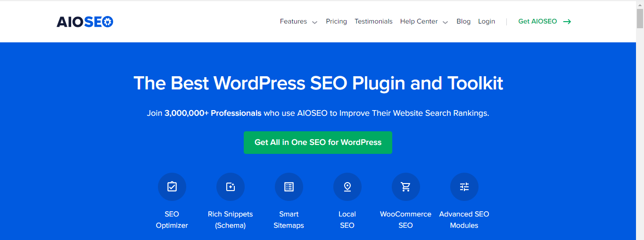Select the WooCommerce SEO cart icon
The image size is (644, 240).
[406, 187]
